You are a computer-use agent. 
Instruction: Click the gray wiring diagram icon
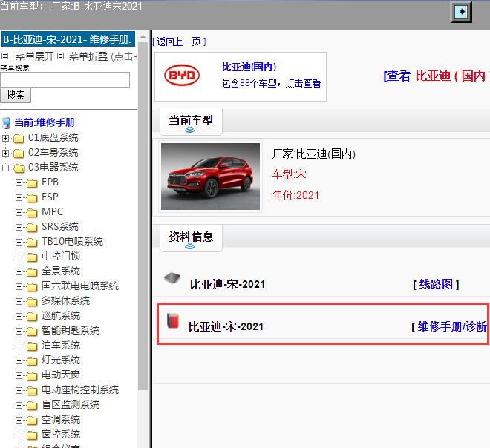tap(172, 278)
